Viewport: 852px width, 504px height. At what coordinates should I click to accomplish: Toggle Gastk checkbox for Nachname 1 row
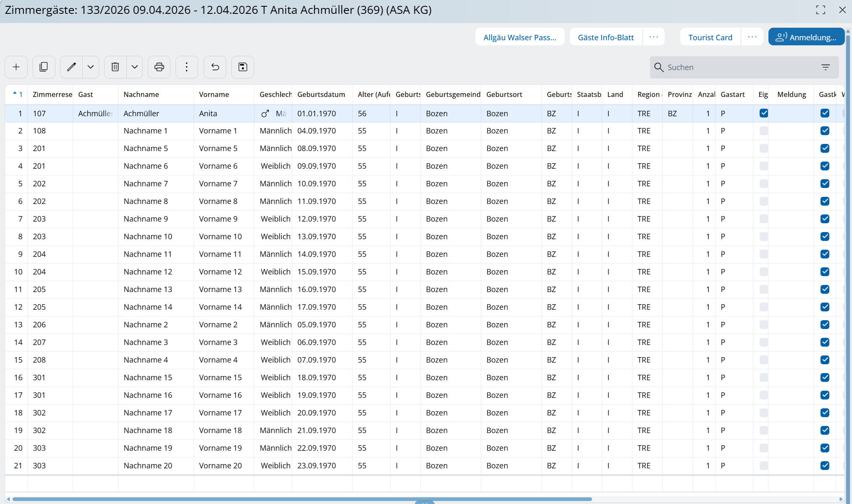pyautogui.click(x=825, y=131)
